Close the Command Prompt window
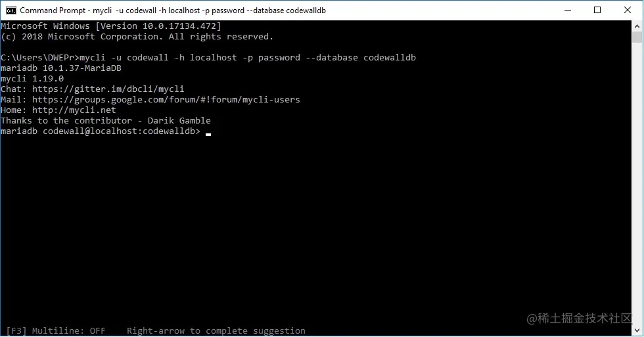This screenshot has height=337, width=644. tap(627, 11)
